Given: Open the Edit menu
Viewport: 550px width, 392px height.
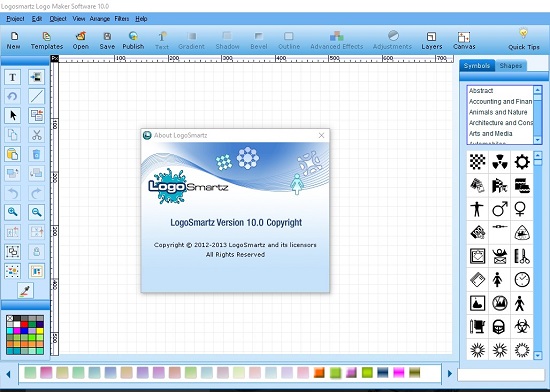Looking at the screenshot, I should pyautogui.click(x=37, y=19).
